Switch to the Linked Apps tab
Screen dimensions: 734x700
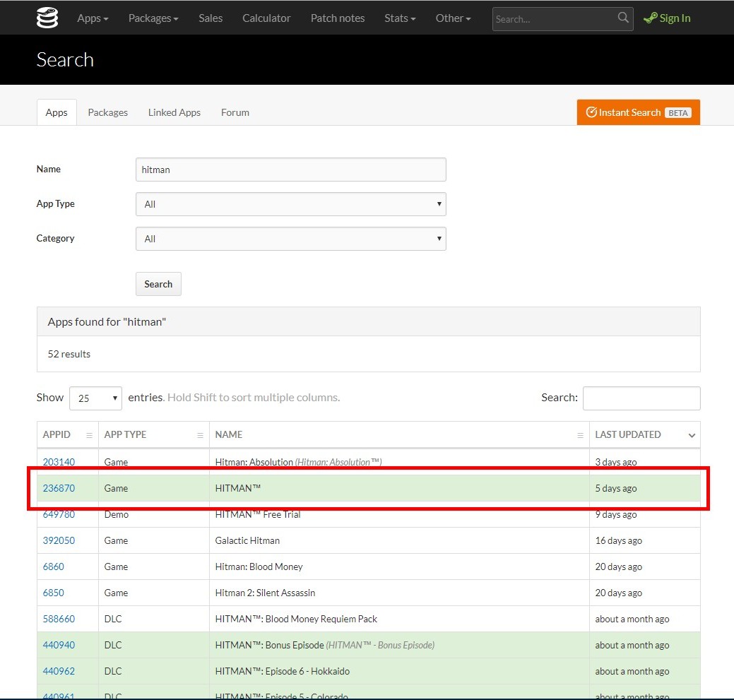[174, 112]
